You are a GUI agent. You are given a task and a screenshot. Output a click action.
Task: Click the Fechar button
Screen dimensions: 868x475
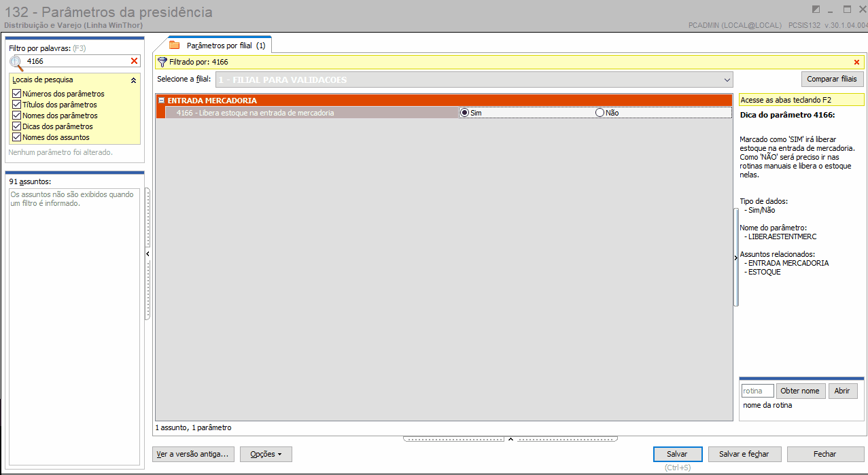pos(825,454)
